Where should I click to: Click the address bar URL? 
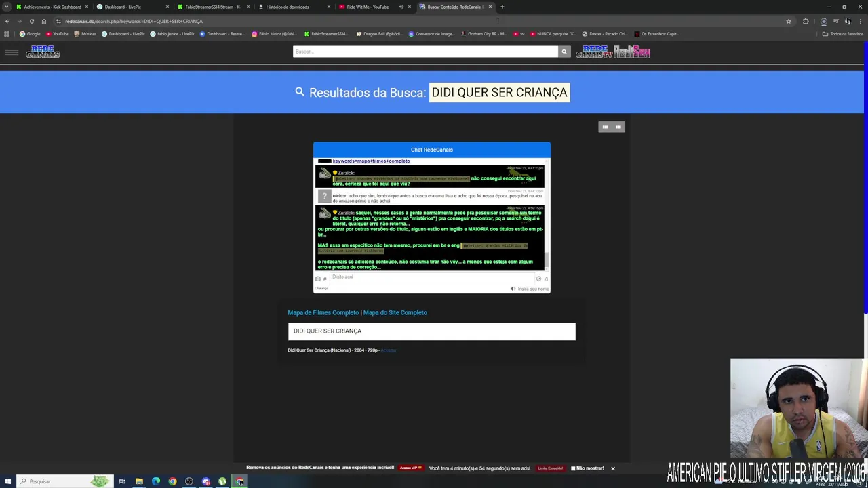tap(134, 21)
